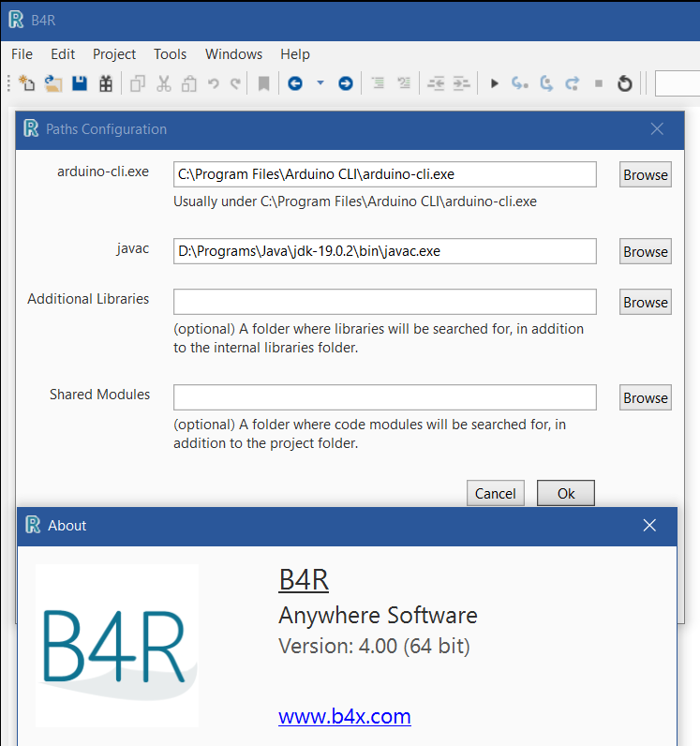The width and height of the screenshot is (700, 746).
Task: Click the Undo arrow icon
Action: tap(214, 83)
